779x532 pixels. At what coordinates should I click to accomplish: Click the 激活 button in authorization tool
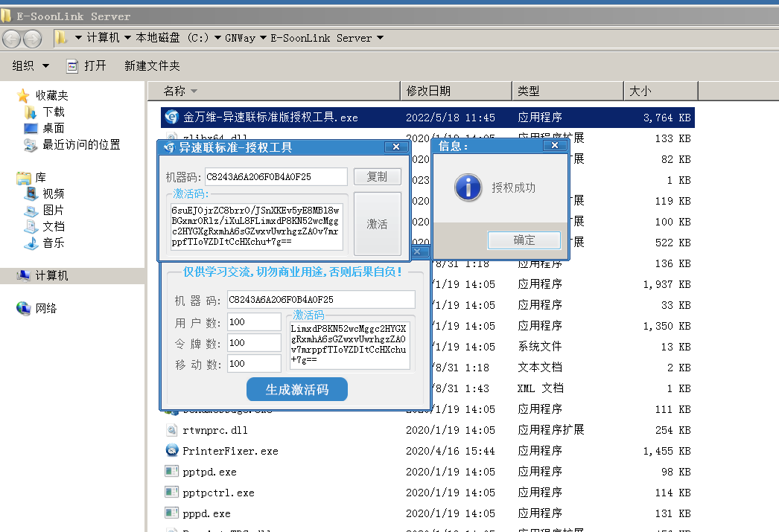pos(377,224)
